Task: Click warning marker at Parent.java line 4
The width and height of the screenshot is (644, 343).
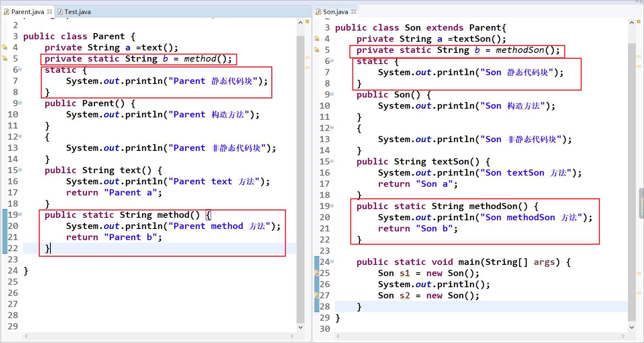Action: pos(5,47)
